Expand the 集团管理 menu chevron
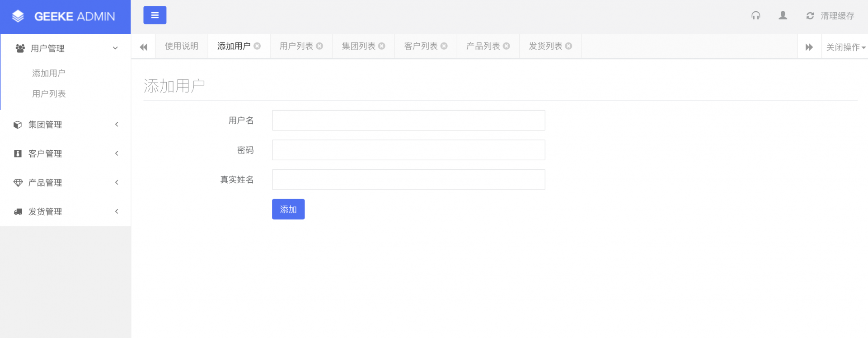The height and width of the screenshot is (338, 868). coord(117,124)
